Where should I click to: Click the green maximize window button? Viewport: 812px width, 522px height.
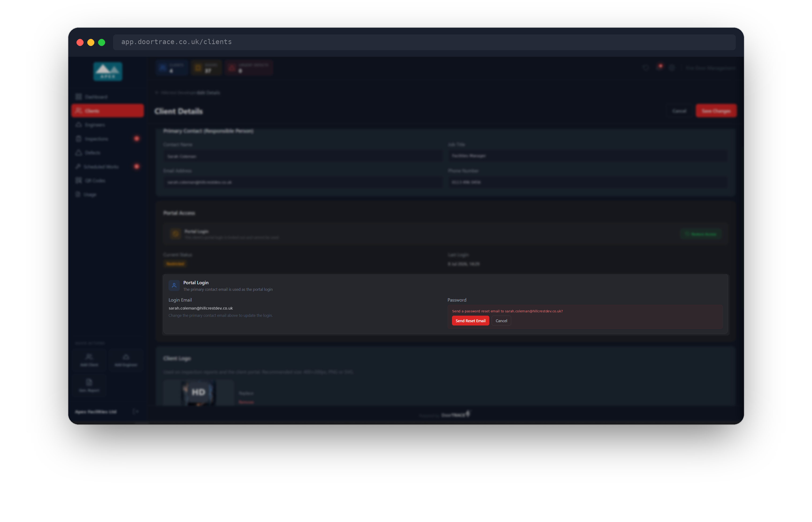click(x=101, y=42)
